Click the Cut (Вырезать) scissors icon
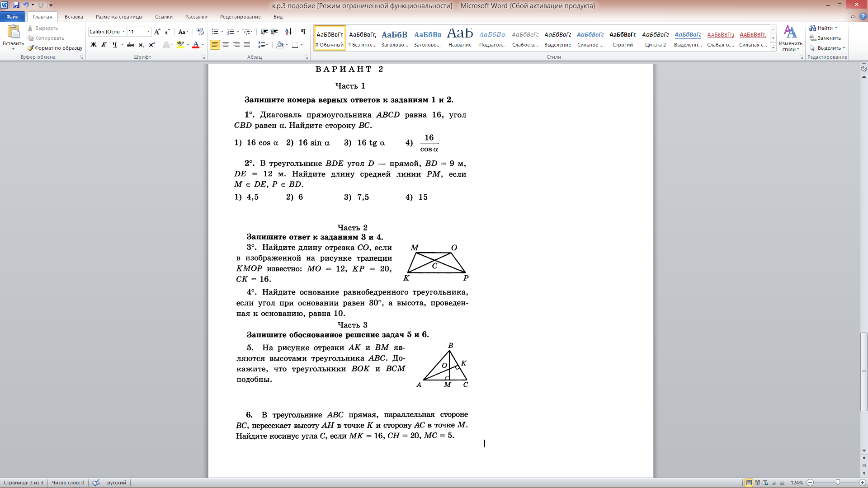The image size is (868, 488). coord(30,28)
